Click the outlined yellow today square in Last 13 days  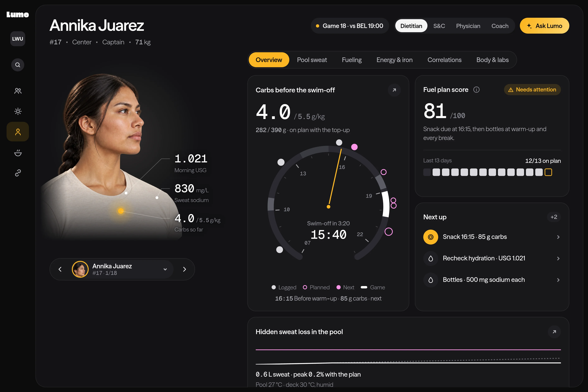(x=548, y=172)
